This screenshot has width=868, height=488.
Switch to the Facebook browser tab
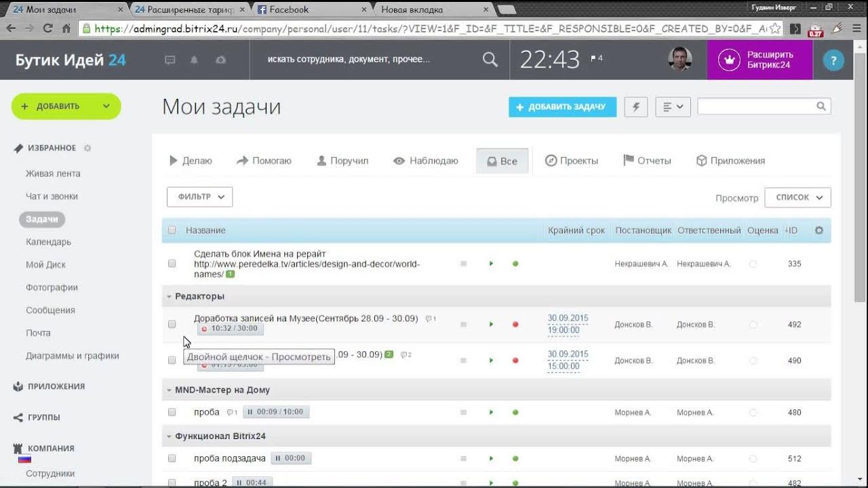tap(311, 9)
